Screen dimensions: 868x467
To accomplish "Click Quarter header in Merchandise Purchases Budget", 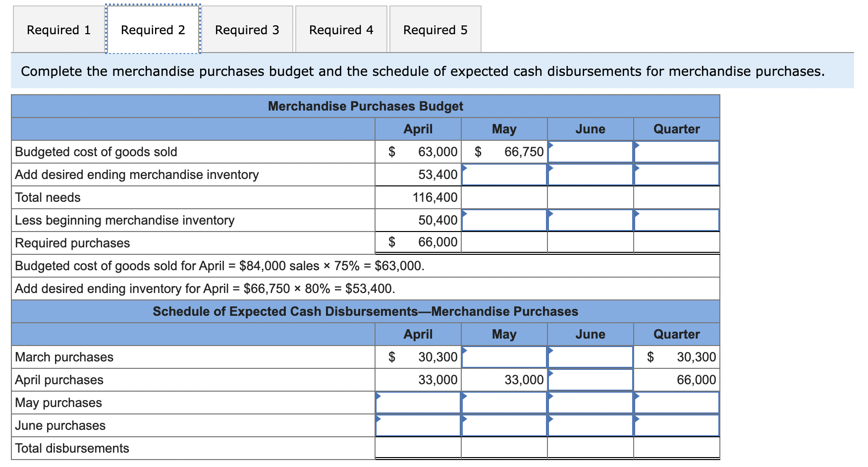I will pos(677,129).
